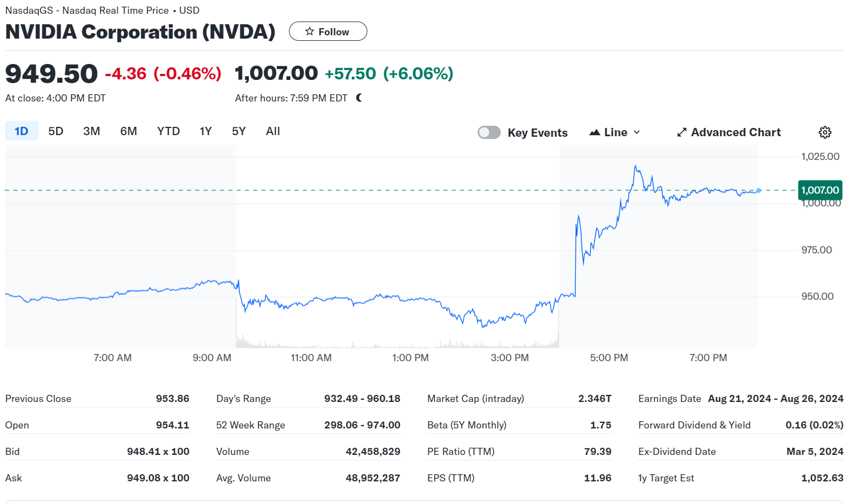Click the After hours: 7:59 PM EDT text

(291, 98)
